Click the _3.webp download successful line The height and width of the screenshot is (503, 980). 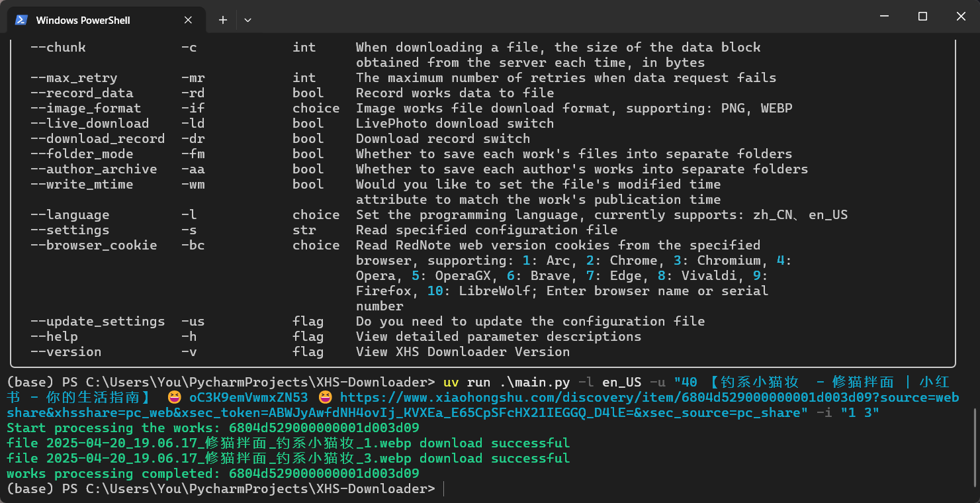coord(288,459)
